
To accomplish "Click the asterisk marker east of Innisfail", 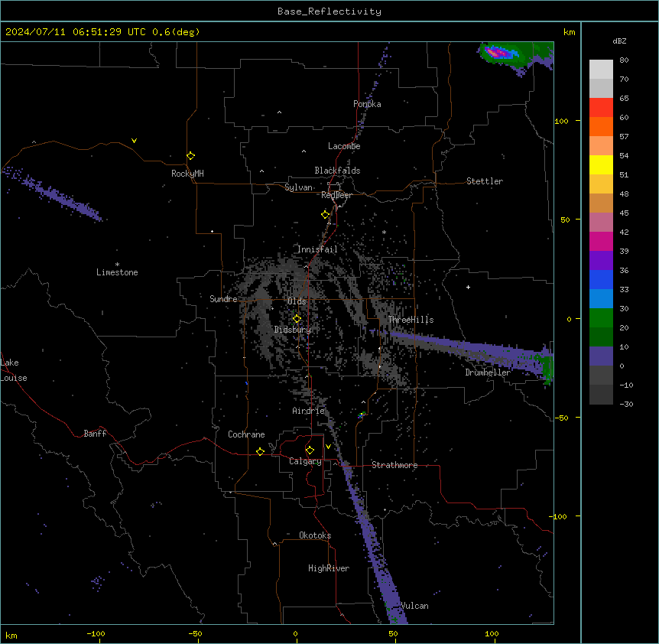I will pyautogui.click(x=384, y=232).
